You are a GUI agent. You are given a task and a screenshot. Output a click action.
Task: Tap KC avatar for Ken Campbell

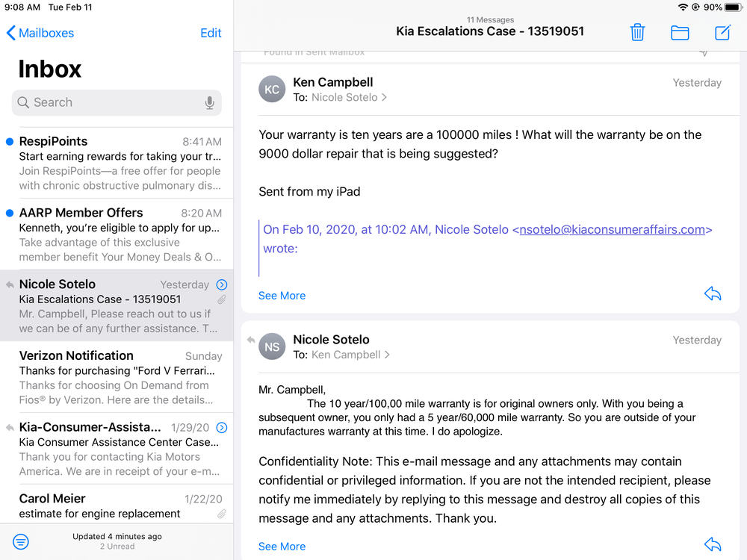pos(272,90)
